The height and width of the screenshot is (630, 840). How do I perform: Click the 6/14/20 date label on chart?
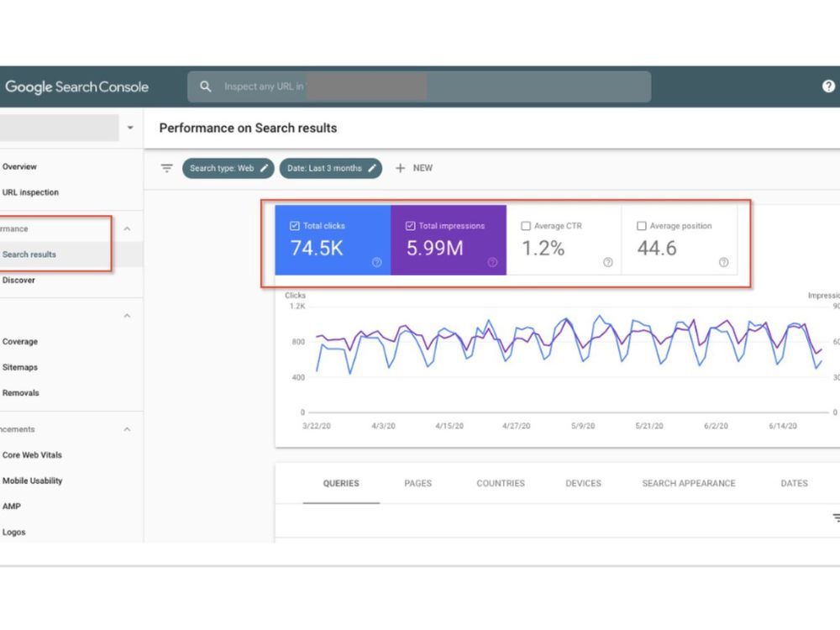coord(783,426)
